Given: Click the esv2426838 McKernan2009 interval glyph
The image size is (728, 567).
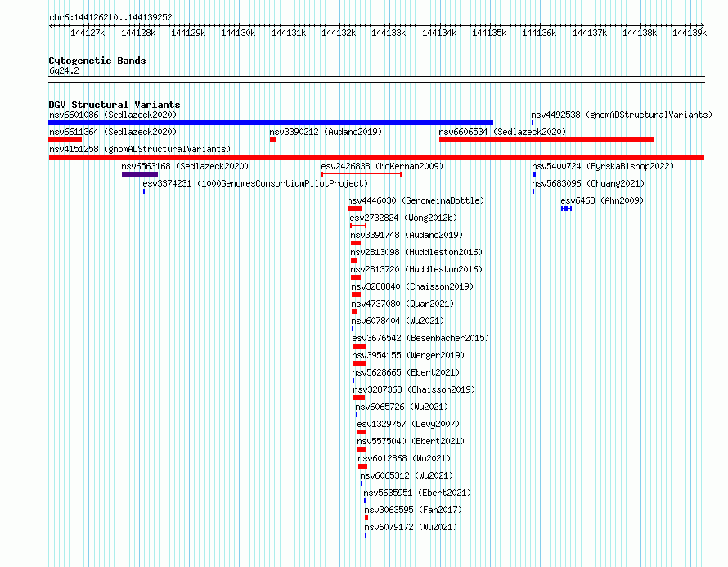Looking at the screenshot, I should pos(362,174).
